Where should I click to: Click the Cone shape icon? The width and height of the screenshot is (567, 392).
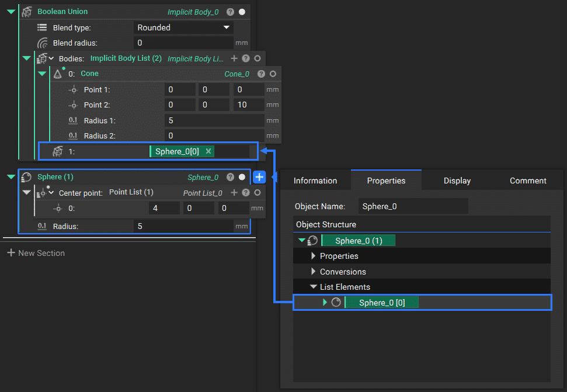(x=58, y=74)
